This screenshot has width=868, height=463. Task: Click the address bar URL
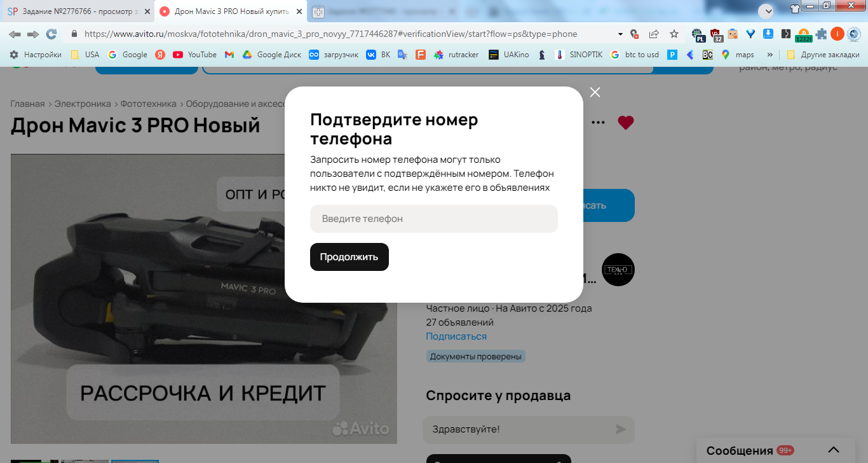point(330,34)
